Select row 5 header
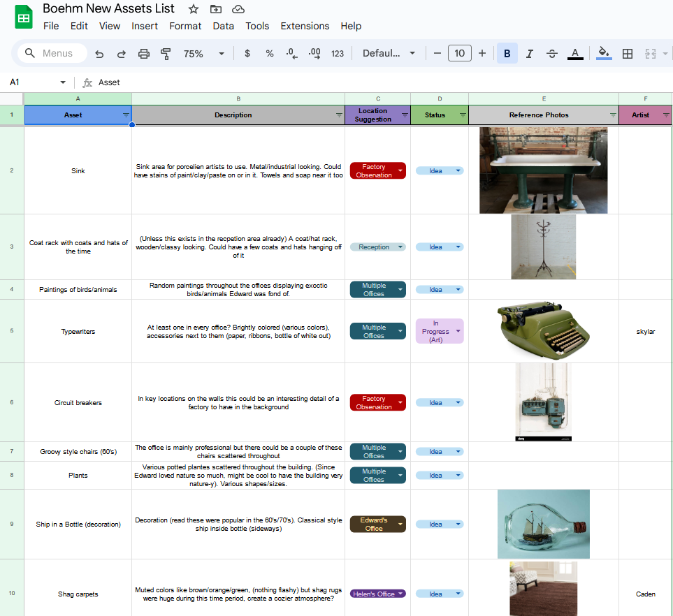Image resolution: width=673 pixels, height=616 pixels. click(x=12, y=331)
